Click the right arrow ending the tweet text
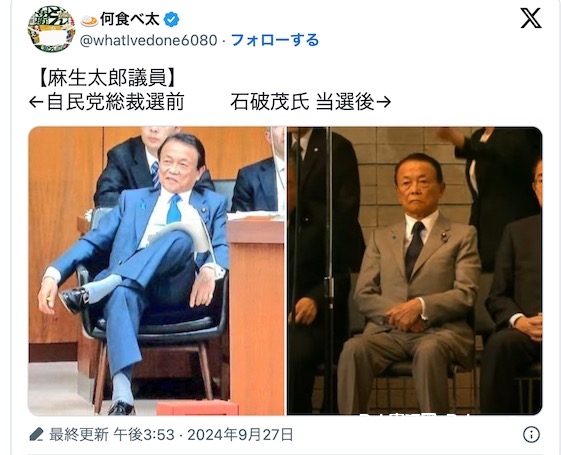 (384, 102)
